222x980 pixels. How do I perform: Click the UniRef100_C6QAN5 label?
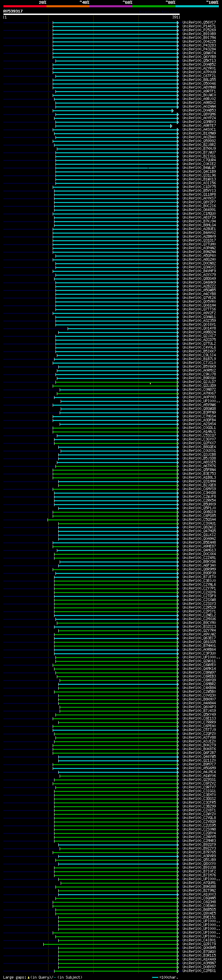[199, 898]
